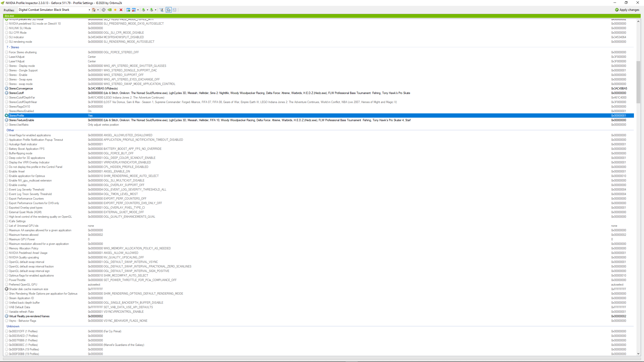644x362 pixels.
Task: Click the Yes value of StereoProfile
Action: (90, 116)
